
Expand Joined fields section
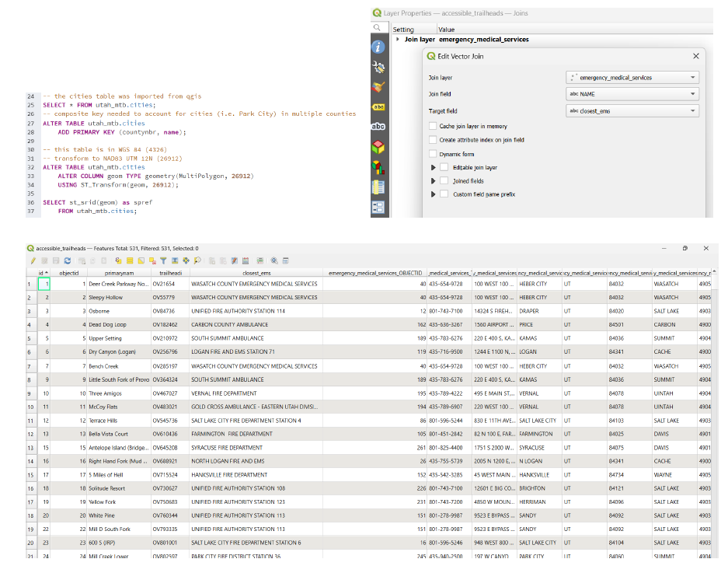click(433, 181)
